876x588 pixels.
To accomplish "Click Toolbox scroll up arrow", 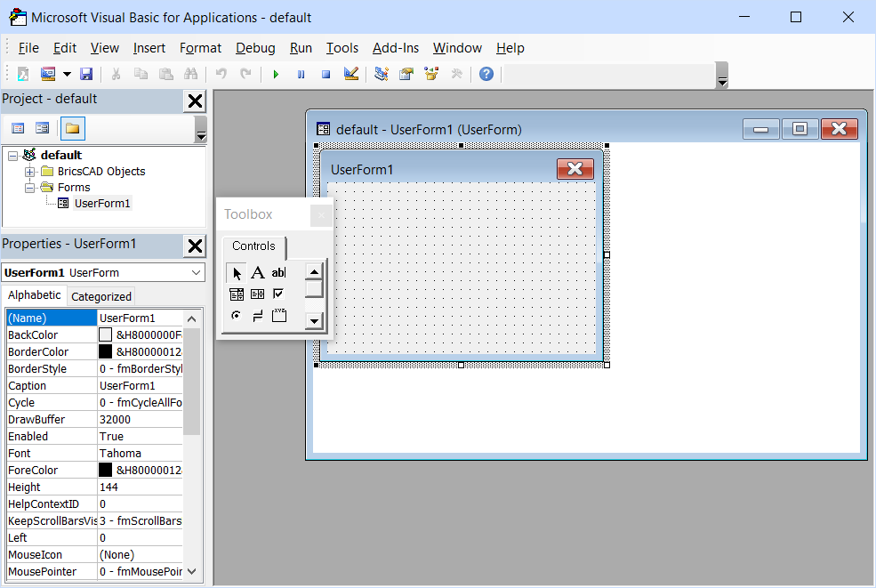I will [x=314, y=272].
